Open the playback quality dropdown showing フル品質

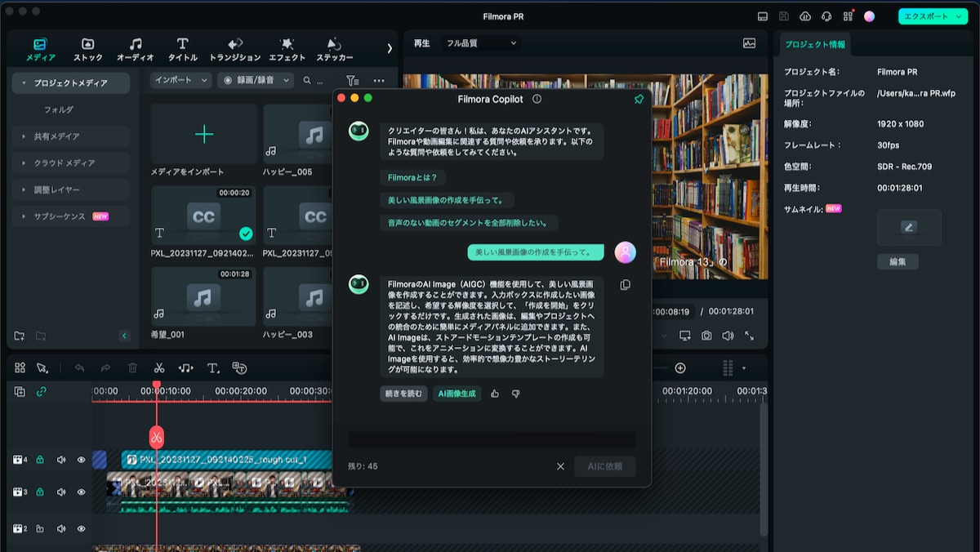(x=479, y=43)
